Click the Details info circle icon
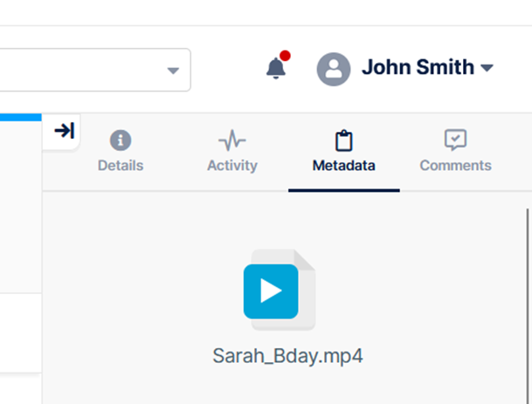This screenshot has height=404, width=532. tap(121, 140)
